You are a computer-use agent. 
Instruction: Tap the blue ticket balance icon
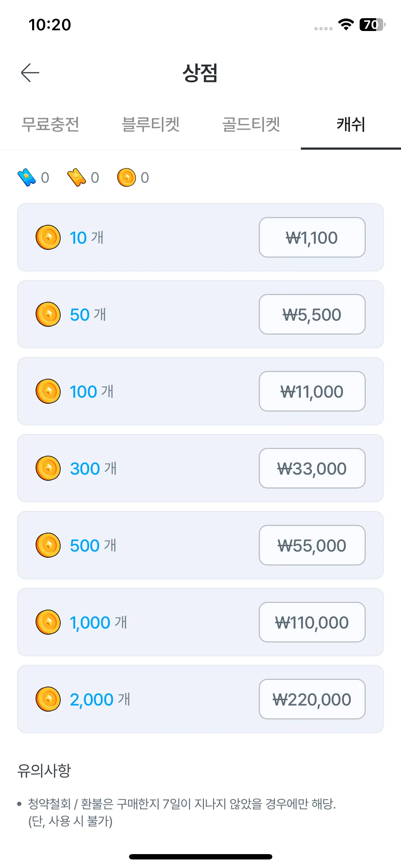click(x=27, y=177)
